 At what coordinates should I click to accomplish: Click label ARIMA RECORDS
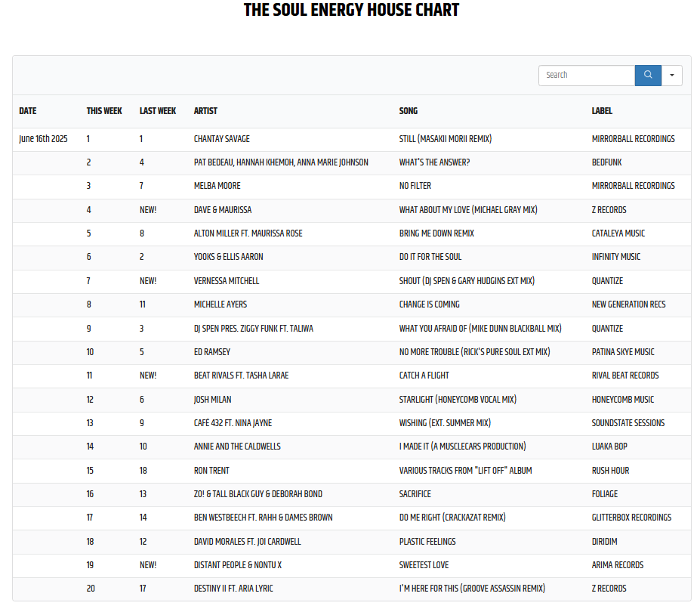pos(618,565)
